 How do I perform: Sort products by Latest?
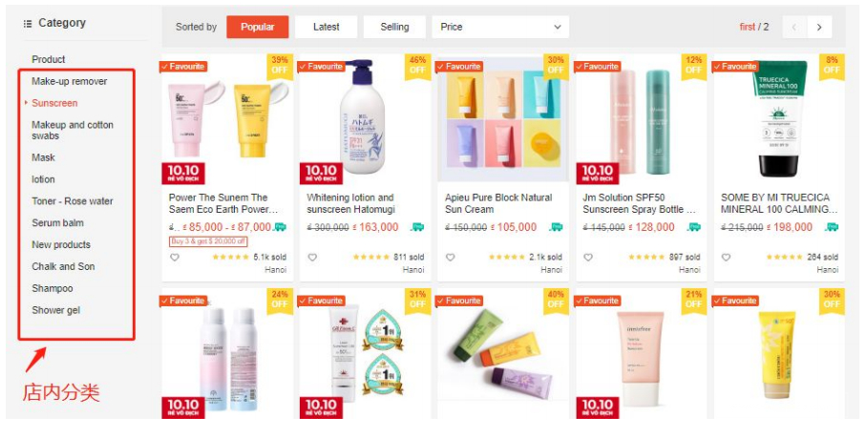pos(326,27)
